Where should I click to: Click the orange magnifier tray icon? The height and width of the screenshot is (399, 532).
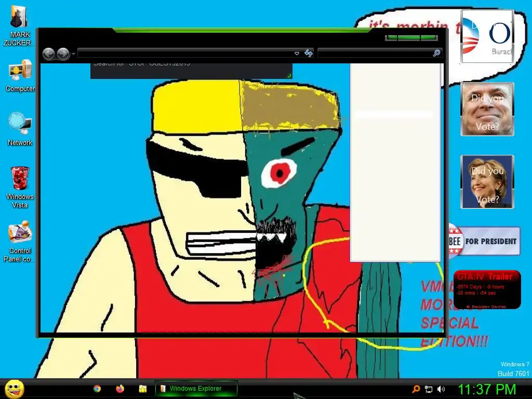pyautogui.click(x=416, y=389)
